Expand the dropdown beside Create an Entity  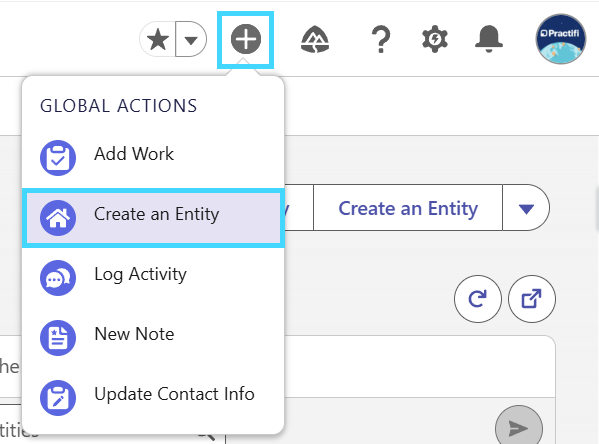(x=526, y=208)
